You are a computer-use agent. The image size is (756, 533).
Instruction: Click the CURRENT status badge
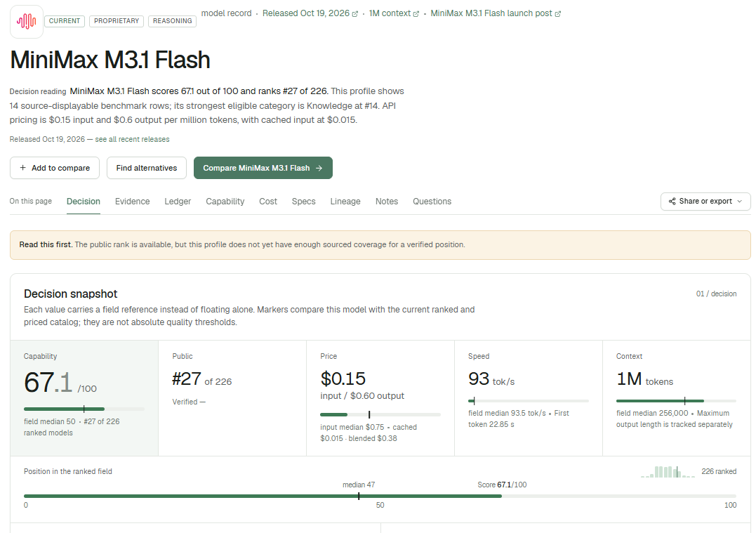point(65,21)
